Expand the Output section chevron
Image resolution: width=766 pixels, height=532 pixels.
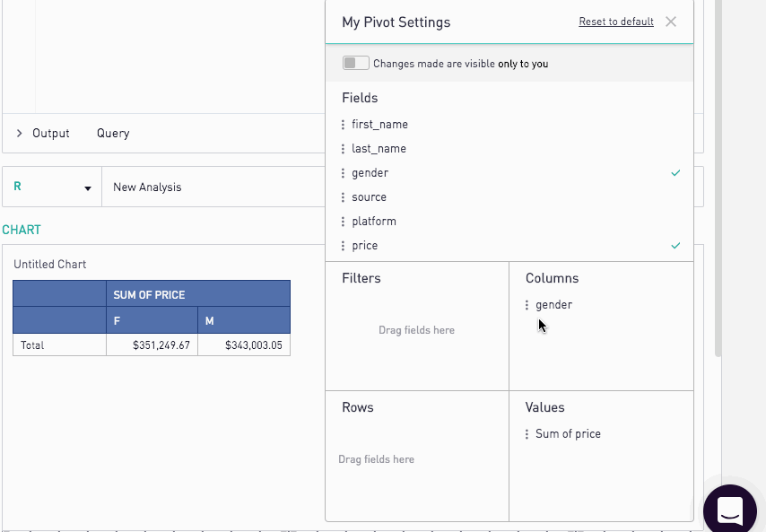[x=18, y=132]
